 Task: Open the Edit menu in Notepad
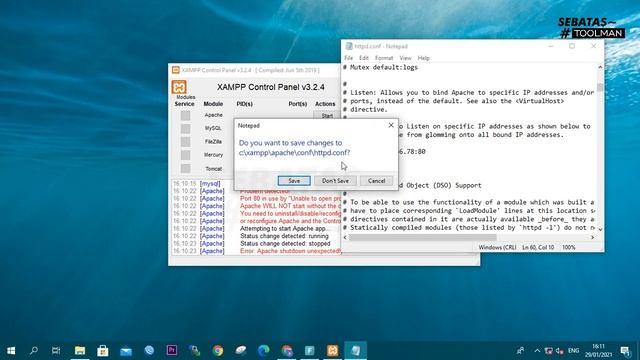364,58
